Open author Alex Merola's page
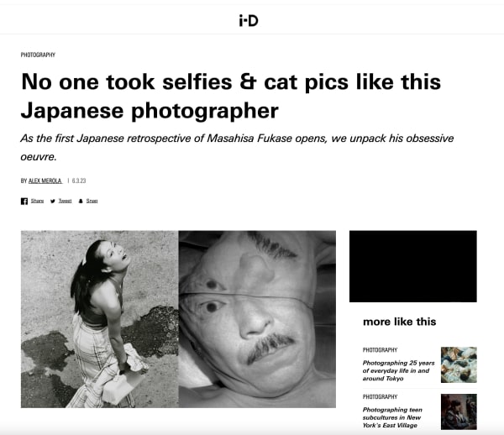The width and height of the screenshot is (504, 435). (45, 181)
